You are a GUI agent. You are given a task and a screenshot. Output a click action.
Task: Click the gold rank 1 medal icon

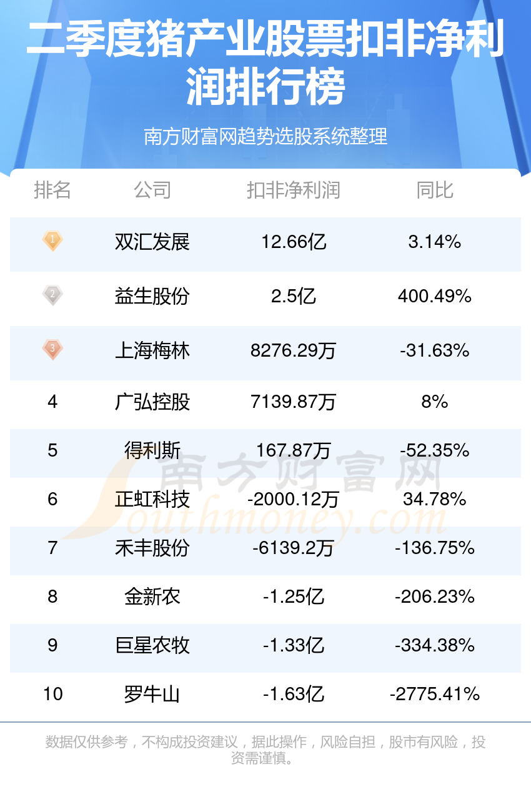[52, 240]
